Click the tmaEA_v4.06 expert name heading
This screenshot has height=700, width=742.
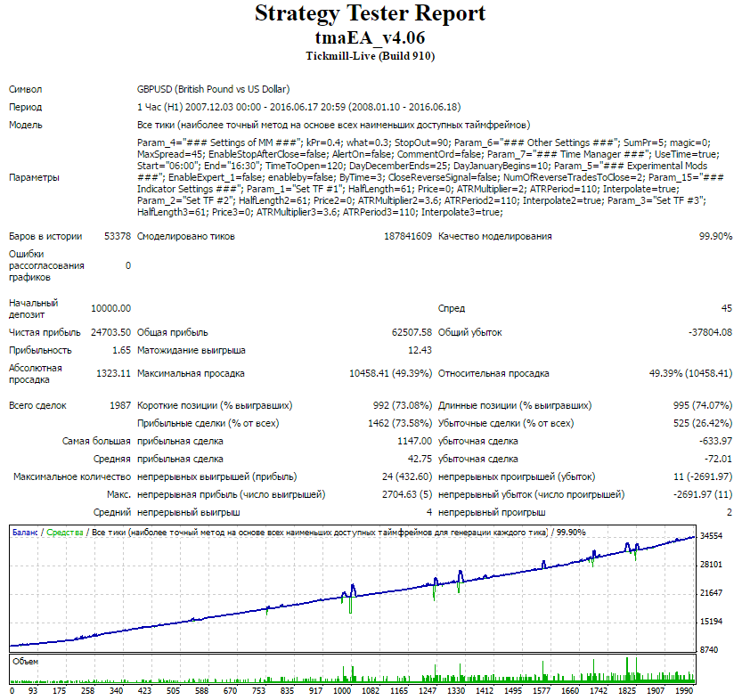tap(370, 37)
